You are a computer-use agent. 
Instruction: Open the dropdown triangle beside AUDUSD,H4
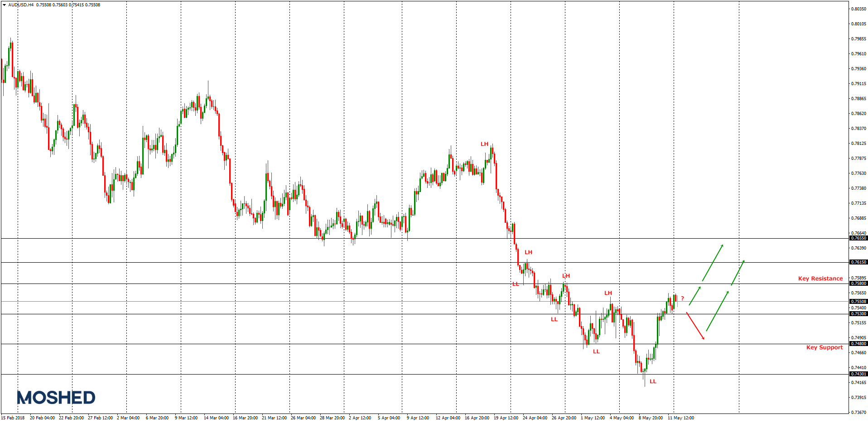[x=4, y=5]
